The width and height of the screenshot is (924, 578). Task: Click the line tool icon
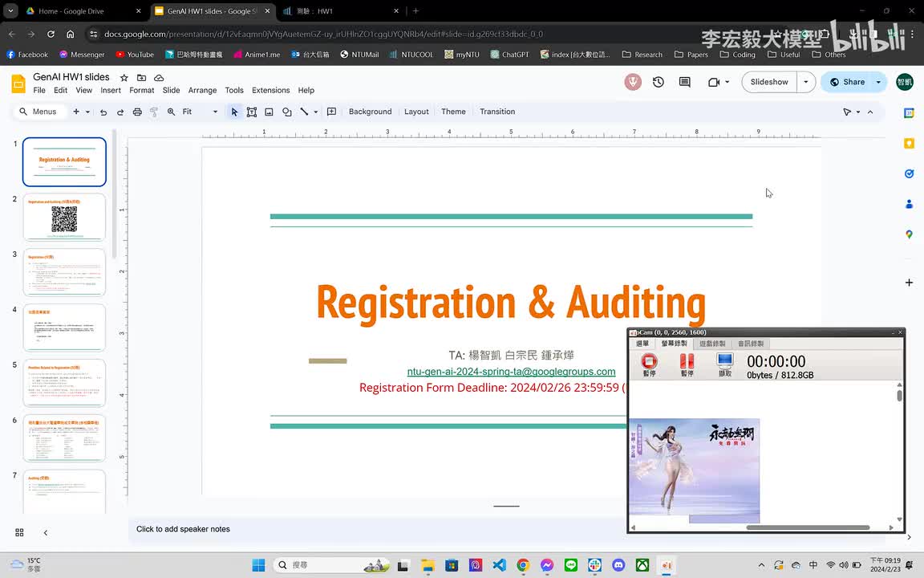pyautogui.click(x=304, y=112)
